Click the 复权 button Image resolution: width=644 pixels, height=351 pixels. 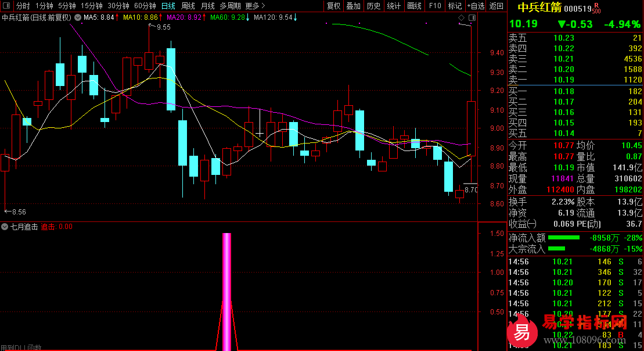(333, 6)
